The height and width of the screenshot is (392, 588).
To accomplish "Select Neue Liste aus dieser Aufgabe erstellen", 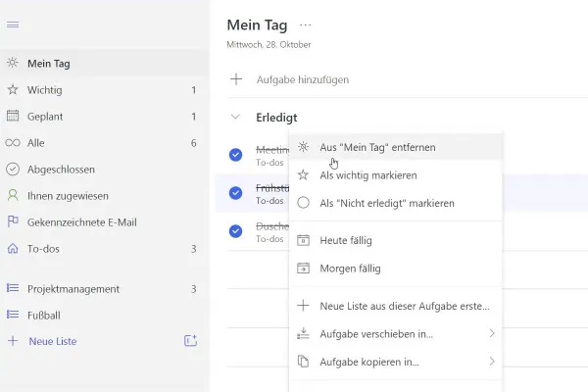I will tap(396, 306).
